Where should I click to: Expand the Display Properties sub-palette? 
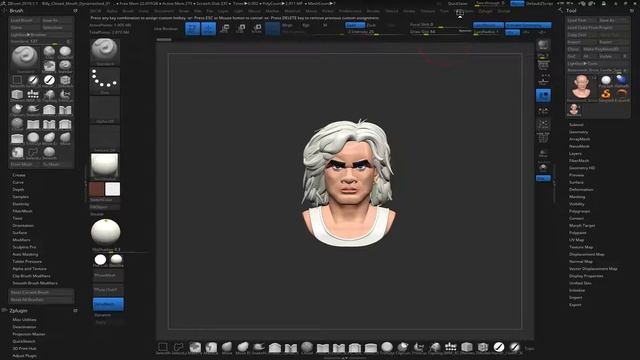pos(586,276)
